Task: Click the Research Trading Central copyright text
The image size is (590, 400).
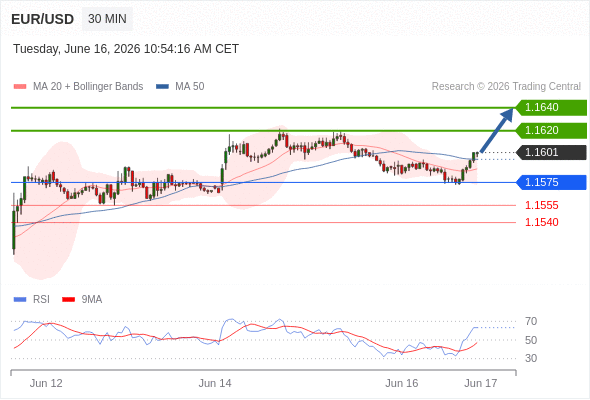Action: pyautogui.click(x=506, y=87)
